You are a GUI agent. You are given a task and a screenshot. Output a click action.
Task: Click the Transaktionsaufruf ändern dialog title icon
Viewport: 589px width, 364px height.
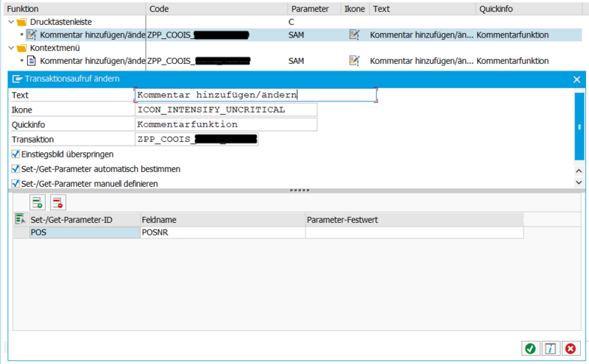click(17, 79)
